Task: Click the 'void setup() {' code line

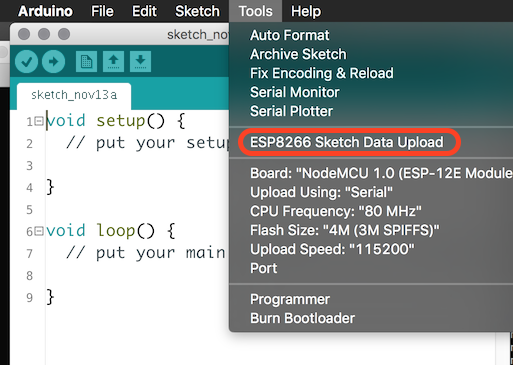Action: pos(116,121)
